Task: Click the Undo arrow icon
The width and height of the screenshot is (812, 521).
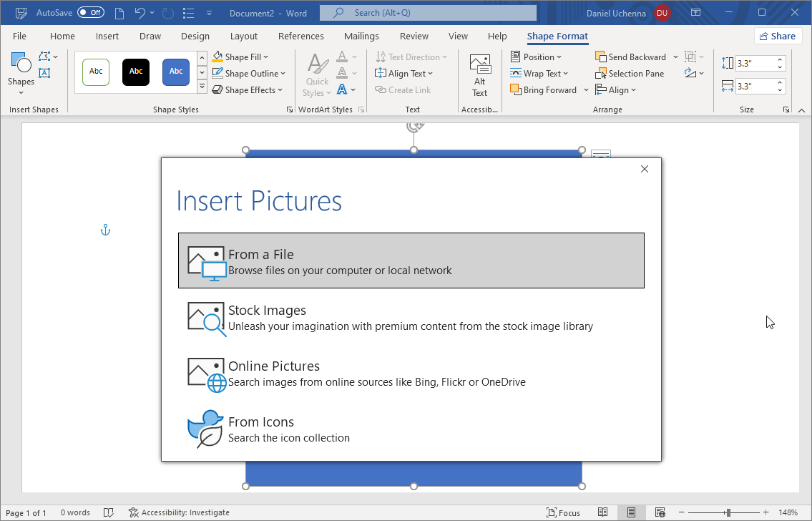Action: click(x=140, y=13)
